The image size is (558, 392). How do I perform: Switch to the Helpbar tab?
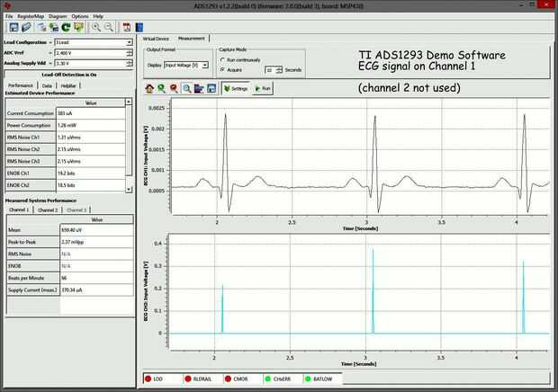tap(68, 85)
